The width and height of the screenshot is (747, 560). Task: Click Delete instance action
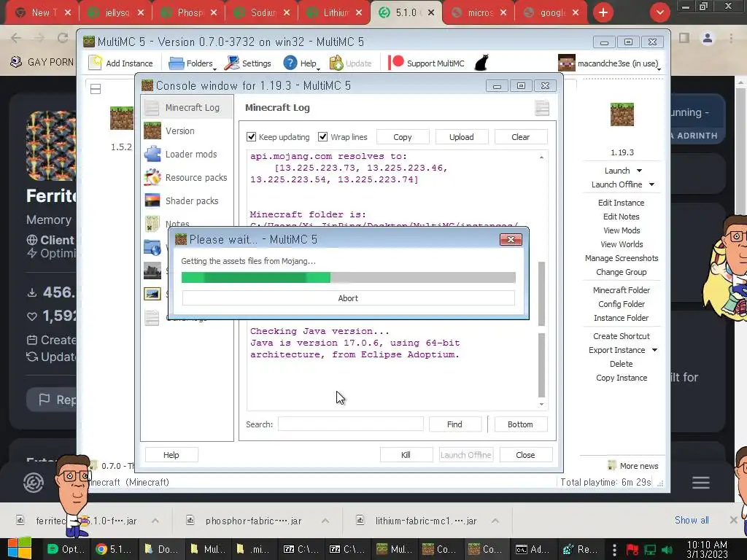point(622,364)
